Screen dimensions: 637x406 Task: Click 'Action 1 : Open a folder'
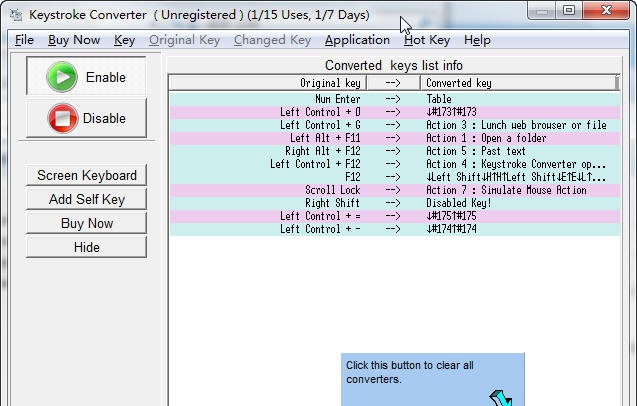pos(486,138)
